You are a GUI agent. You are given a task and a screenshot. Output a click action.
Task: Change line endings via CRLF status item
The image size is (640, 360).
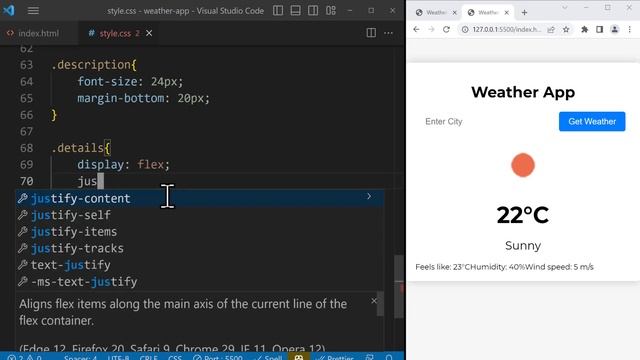[x=149, y=357]
